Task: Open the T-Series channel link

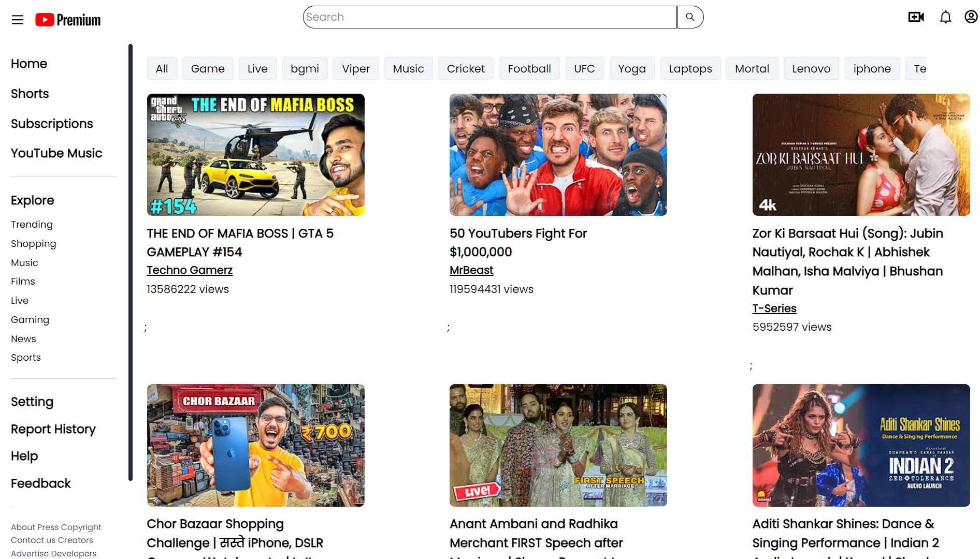Action: point(774,308)
